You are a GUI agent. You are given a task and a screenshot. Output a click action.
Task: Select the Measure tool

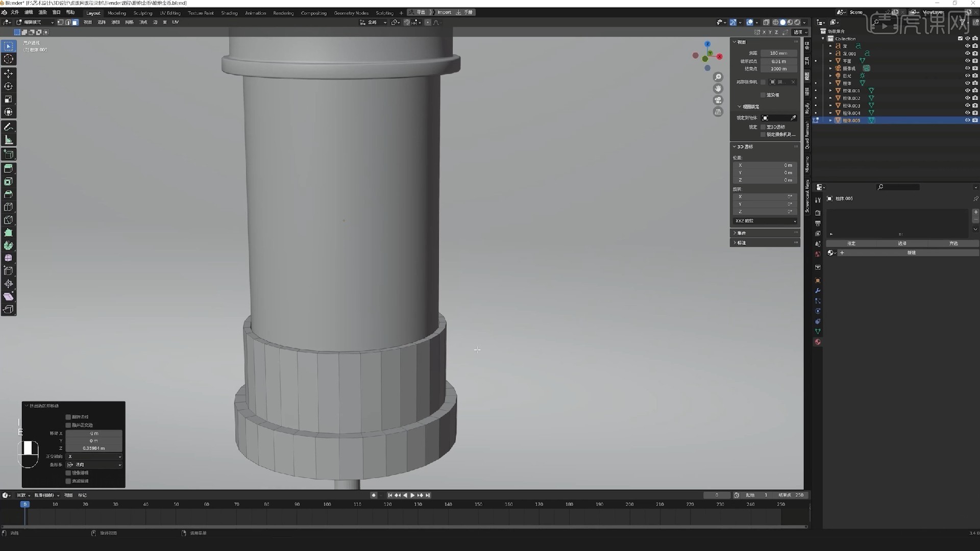coord(9,140)
